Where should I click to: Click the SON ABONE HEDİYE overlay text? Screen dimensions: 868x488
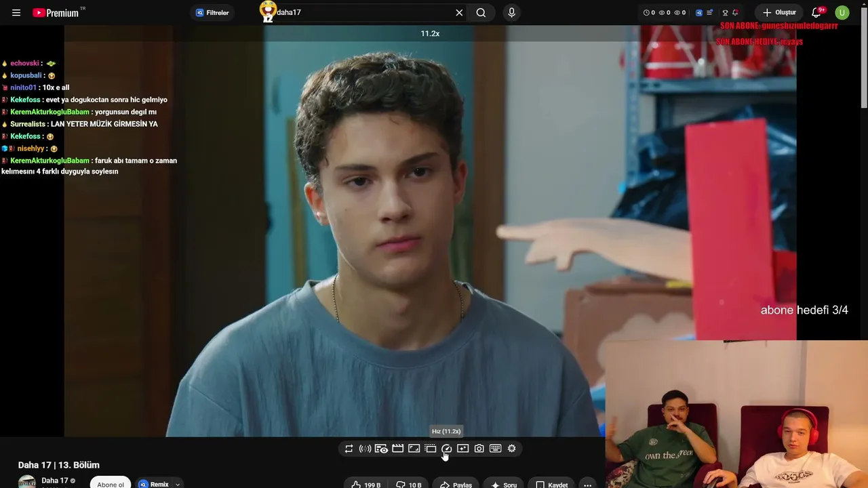[759, 42]
